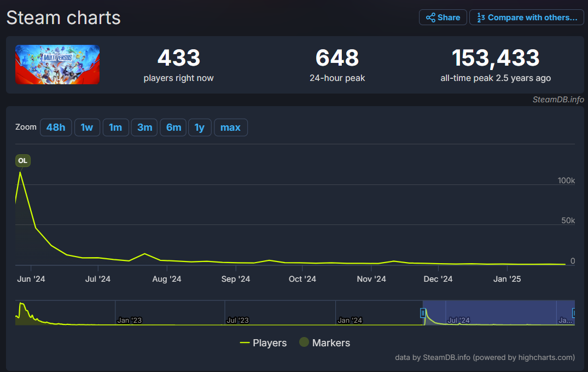Toggle the Markers legend series
588x372 pixels.
point(325,343)
